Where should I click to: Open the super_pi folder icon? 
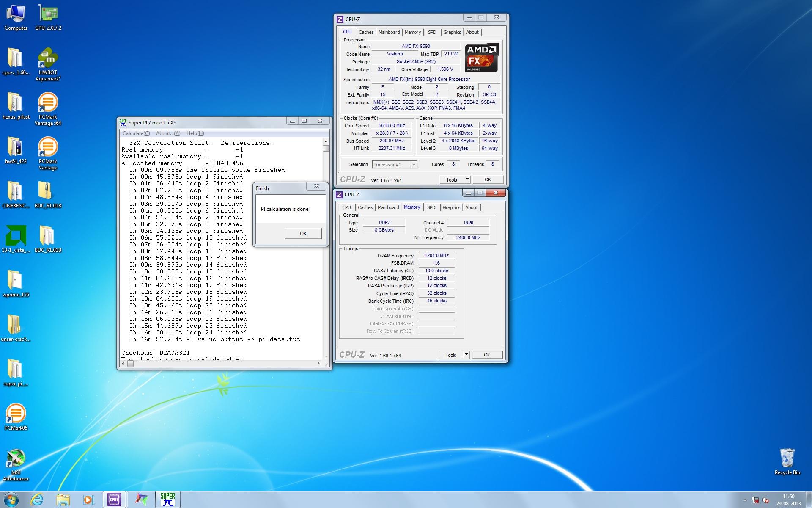(x=16, y=373)
